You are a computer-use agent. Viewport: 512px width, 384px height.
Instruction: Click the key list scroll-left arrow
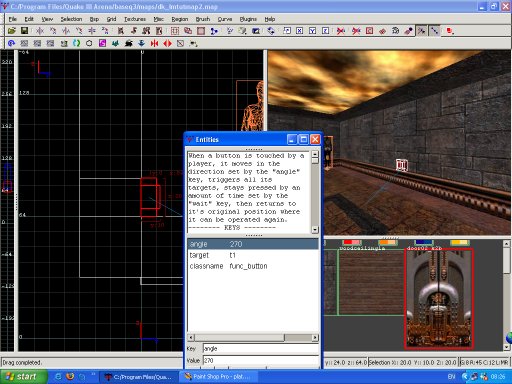(191, 337)
